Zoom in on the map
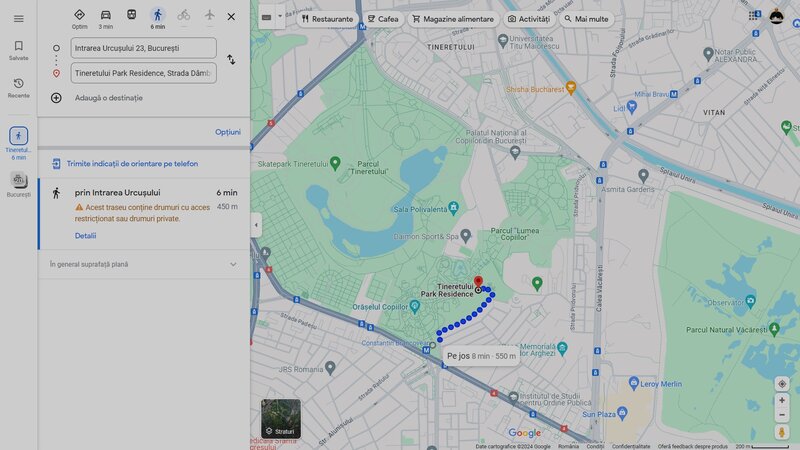This screenshot has height=450, width=800. pos(782,400)
